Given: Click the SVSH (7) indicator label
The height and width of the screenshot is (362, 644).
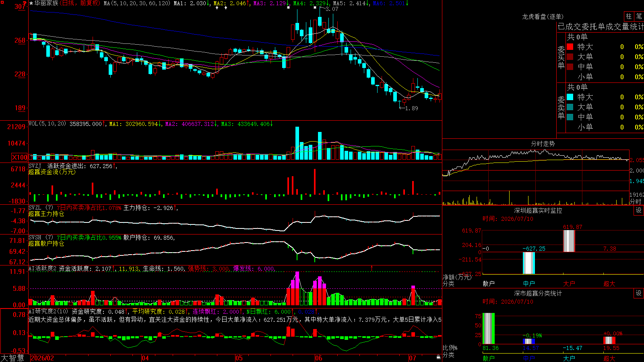Looking at the screenshot, I should pos(41,238).
